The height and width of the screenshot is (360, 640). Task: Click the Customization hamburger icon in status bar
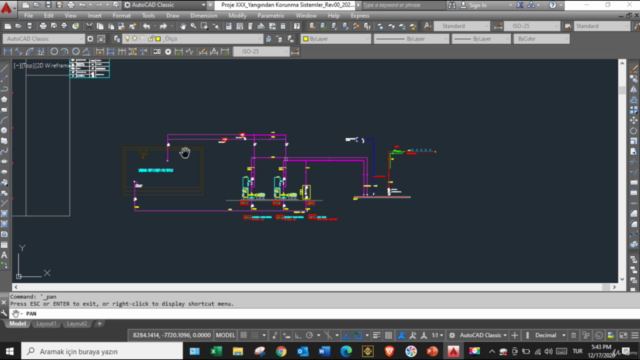(x=634, y=336)
